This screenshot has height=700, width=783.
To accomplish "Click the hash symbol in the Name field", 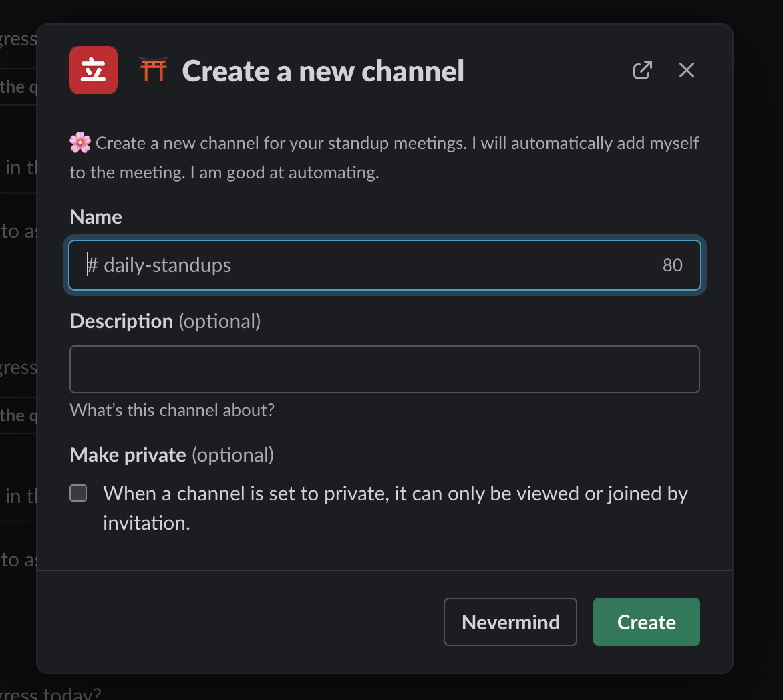I will point(92,265).
